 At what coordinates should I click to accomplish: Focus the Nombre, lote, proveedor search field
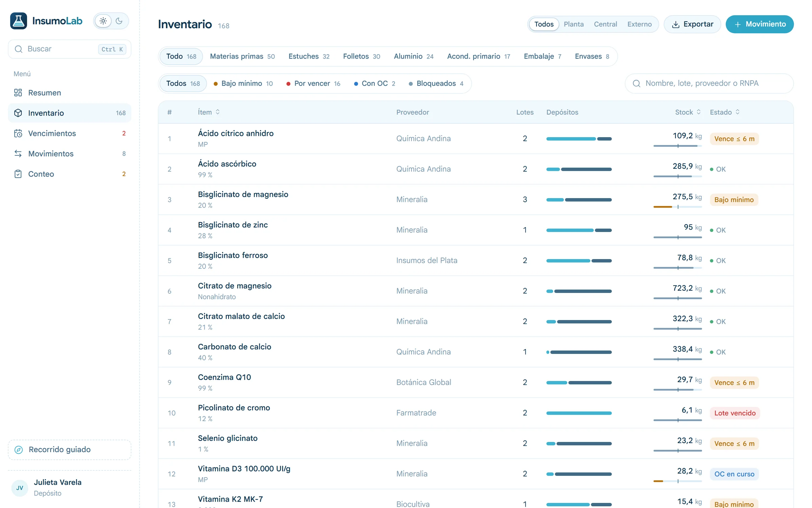[x=709, y=83]
